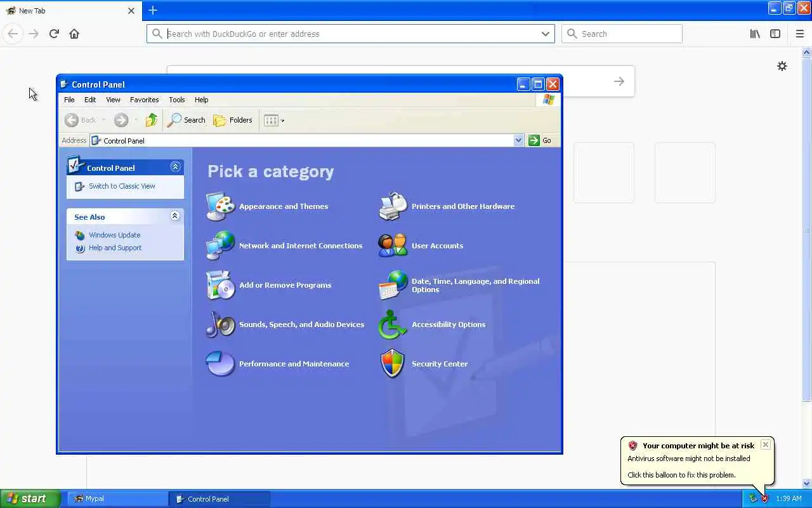
Task: Click Switch to Classic View link
Action: tap(122, 186)
